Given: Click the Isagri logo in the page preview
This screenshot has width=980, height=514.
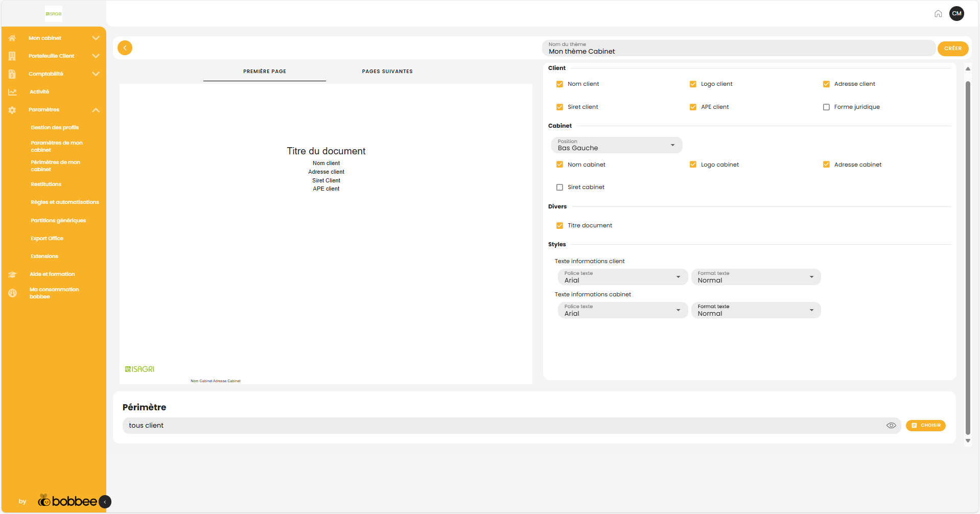Looking at the screenshot, I should pos(139,369).
